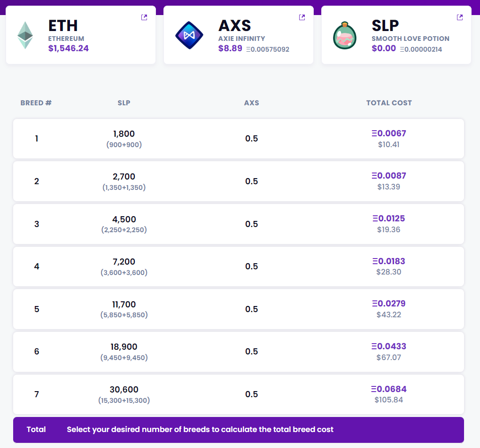Click the (5,850+5,850) breakdown text
480x448 pixels.
pyautogui.click(x=124, y=315)
